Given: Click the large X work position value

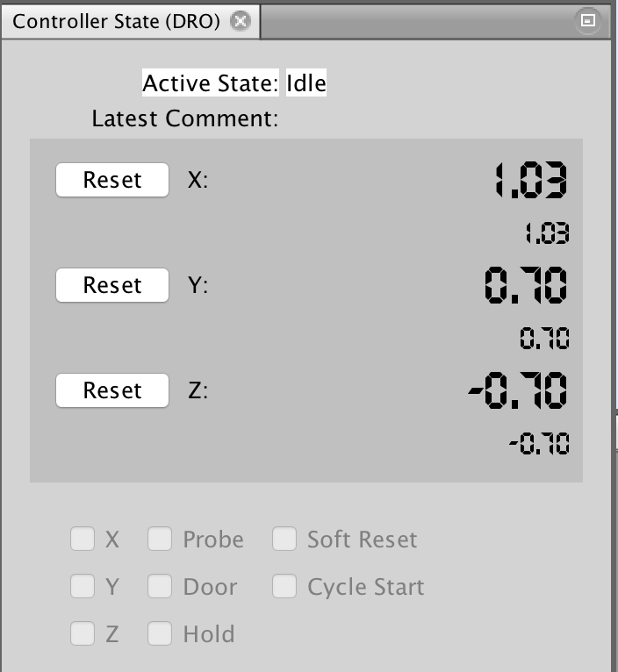Looking at the screenshot, I should point(530,180).
